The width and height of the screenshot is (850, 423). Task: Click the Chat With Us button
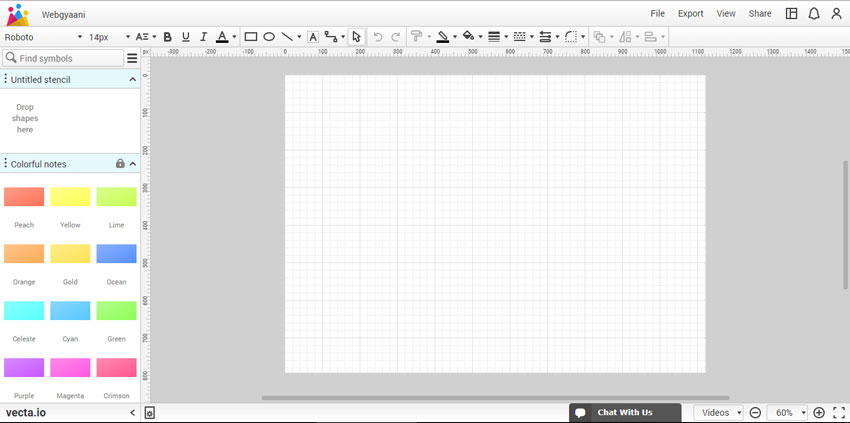pyautogui.click(x=624, y=413)
